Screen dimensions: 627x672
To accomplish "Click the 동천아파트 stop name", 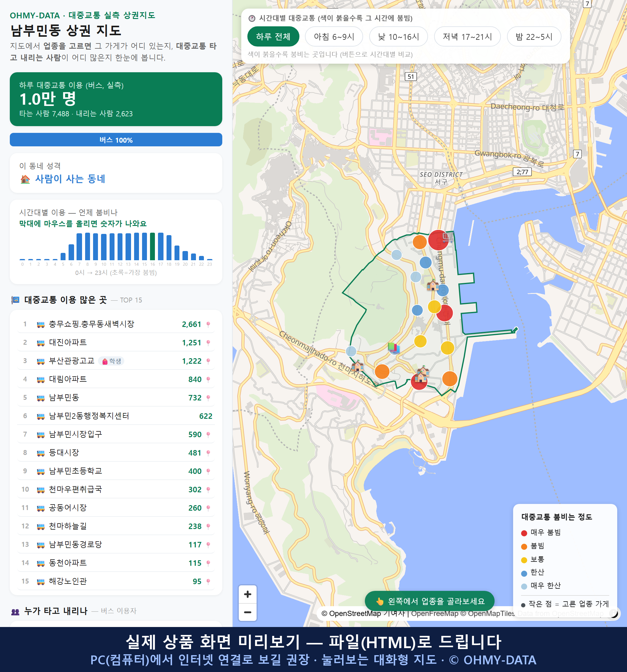I will [68, 563].
